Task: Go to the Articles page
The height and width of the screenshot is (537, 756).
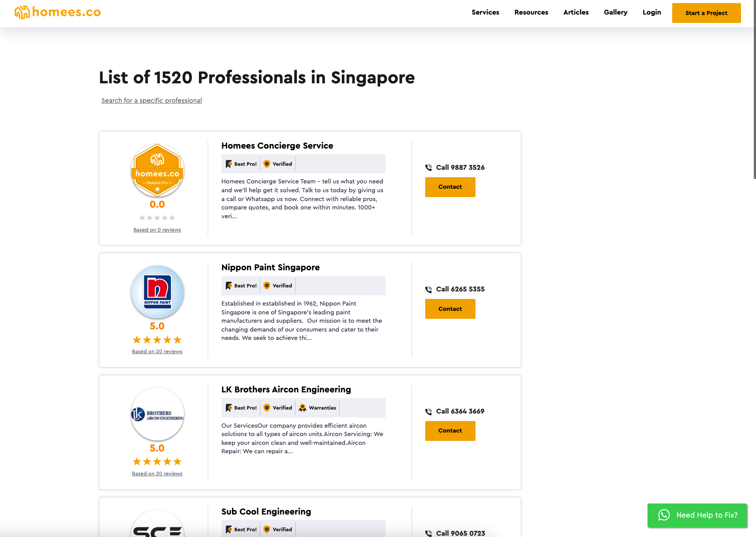Action: 576,12
